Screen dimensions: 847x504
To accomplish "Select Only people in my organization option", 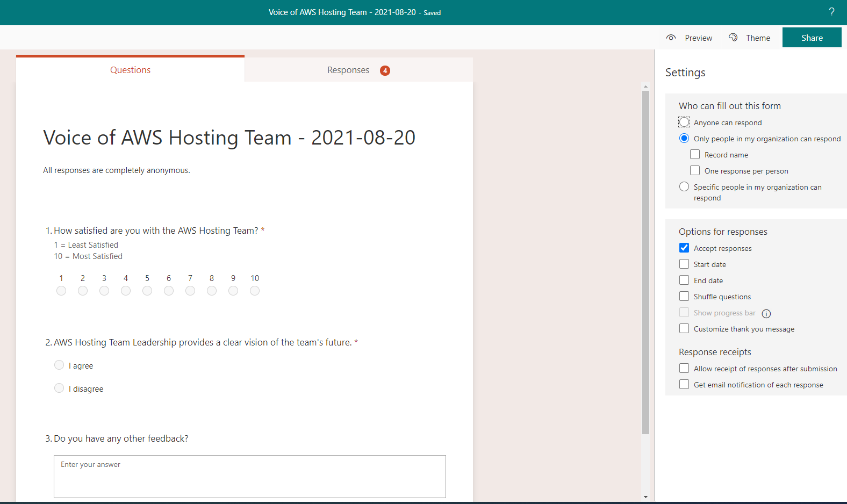I will (684, 138).
